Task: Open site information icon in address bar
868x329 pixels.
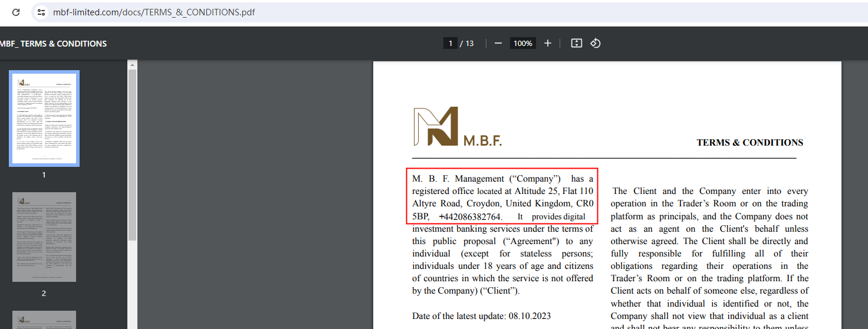Action: [41, 12]
